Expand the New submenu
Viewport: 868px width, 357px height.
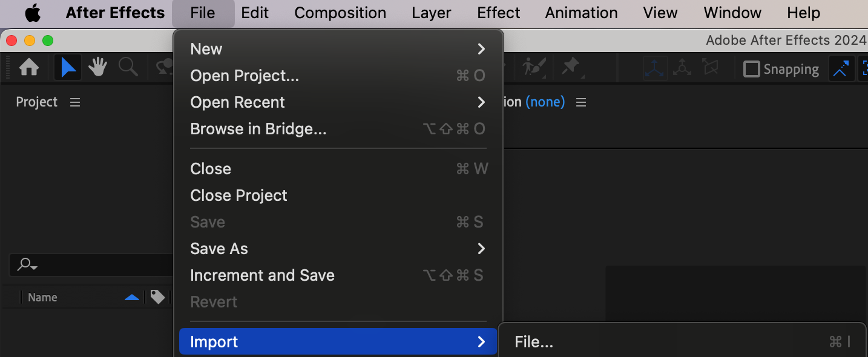(481, 49)
